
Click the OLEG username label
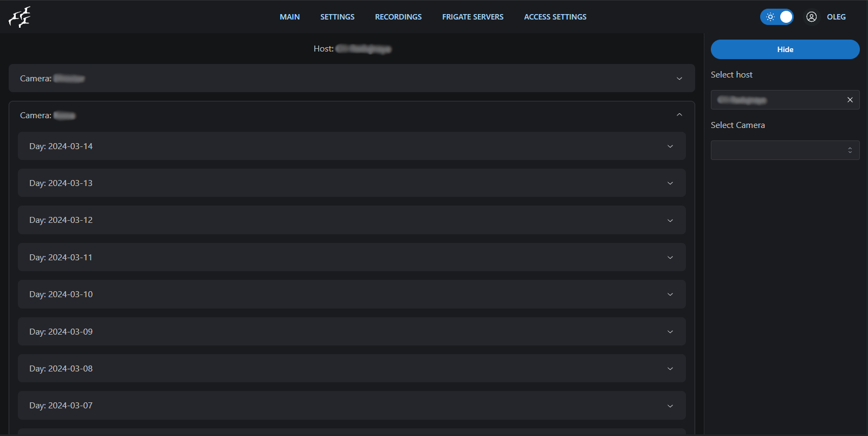point(835,17)
